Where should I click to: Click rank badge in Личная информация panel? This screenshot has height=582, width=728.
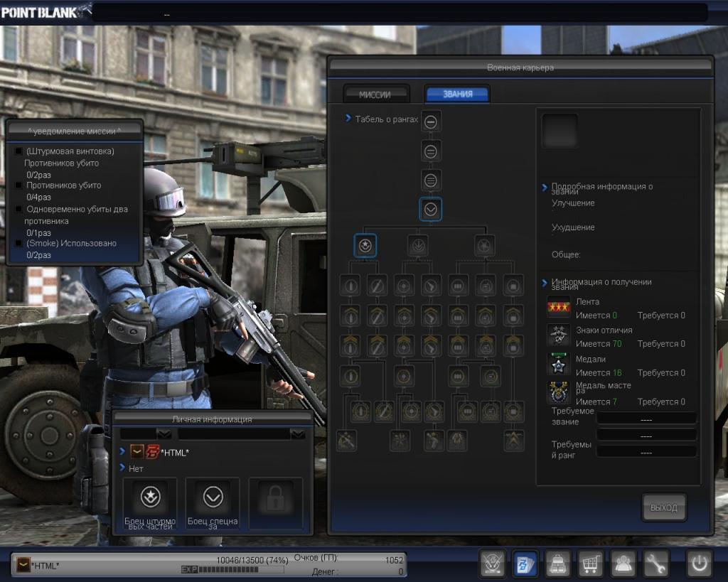tap(137, 451)
